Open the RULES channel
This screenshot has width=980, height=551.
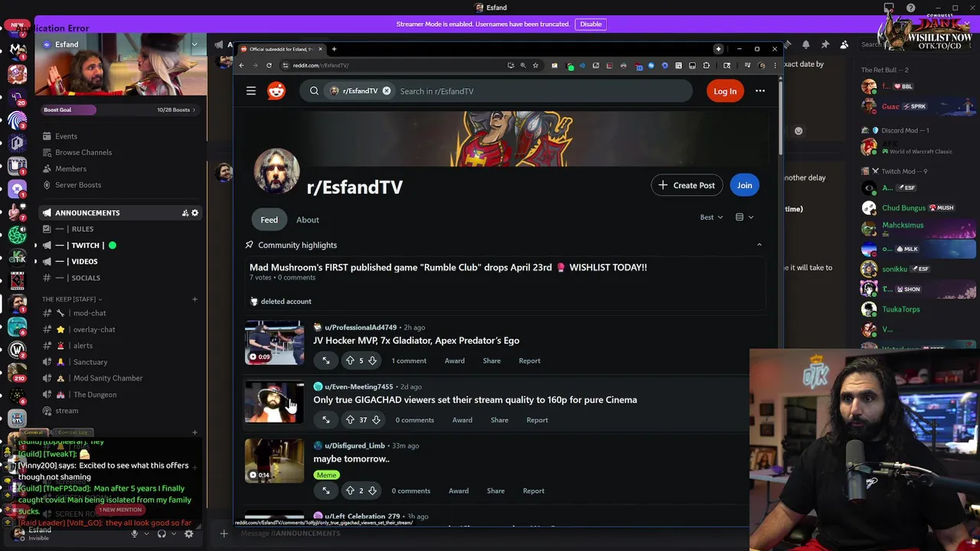tap(82, 229)
